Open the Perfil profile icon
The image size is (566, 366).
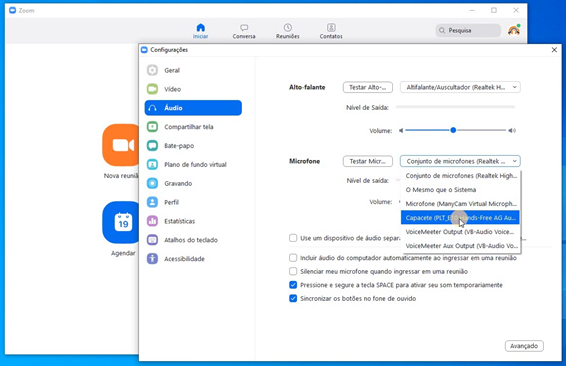pos(152,202)
